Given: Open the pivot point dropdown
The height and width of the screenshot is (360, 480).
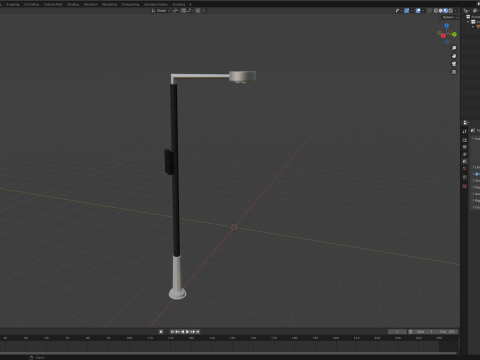Looking at the screenshot, I should [176, 11].
